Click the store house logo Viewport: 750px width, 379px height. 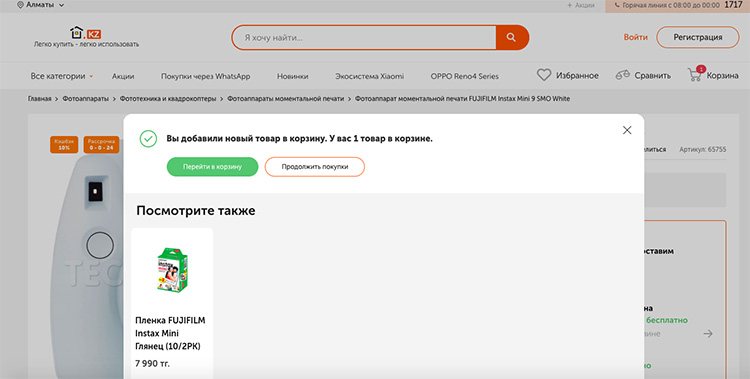coord(86,33)
